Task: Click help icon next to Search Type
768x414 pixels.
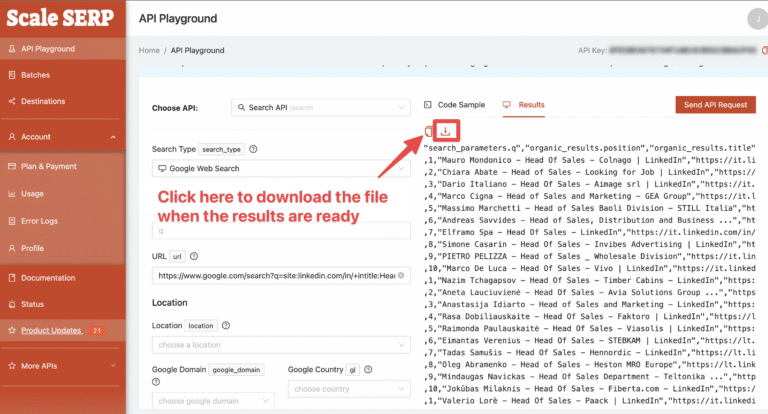Action: 253,149
